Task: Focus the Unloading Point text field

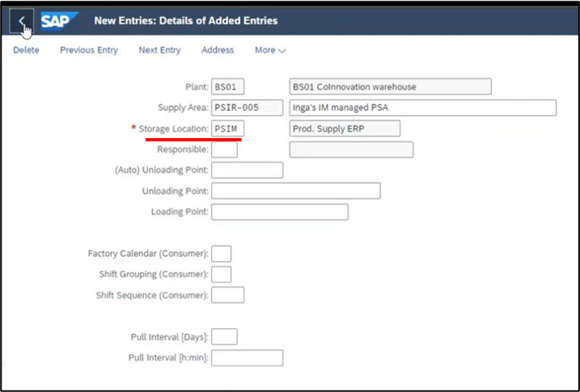Action: [296, 191]
